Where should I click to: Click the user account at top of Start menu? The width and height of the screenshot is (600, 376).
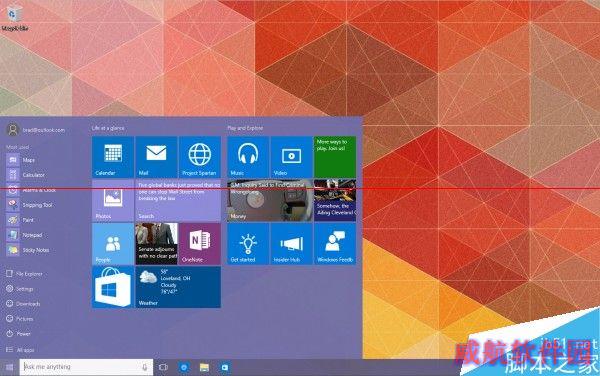36,130
